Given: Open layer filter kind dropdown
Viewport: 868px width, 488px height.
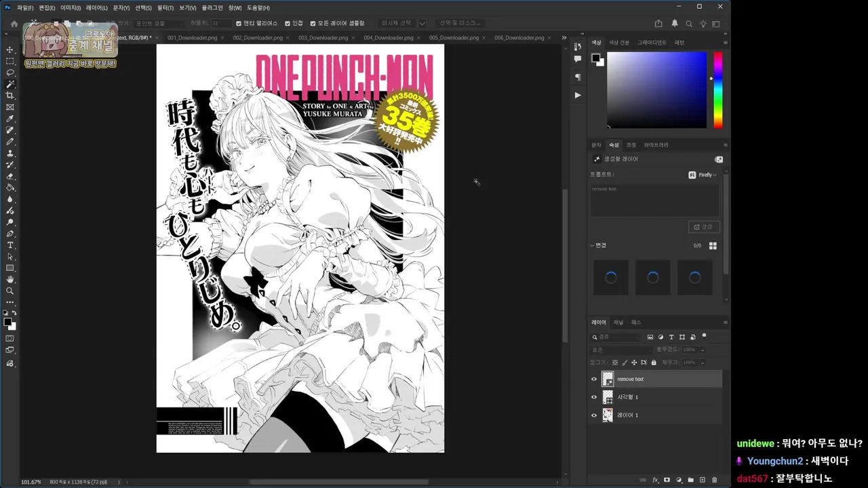Looking at the screenshot, I should [x=616, y=337].
